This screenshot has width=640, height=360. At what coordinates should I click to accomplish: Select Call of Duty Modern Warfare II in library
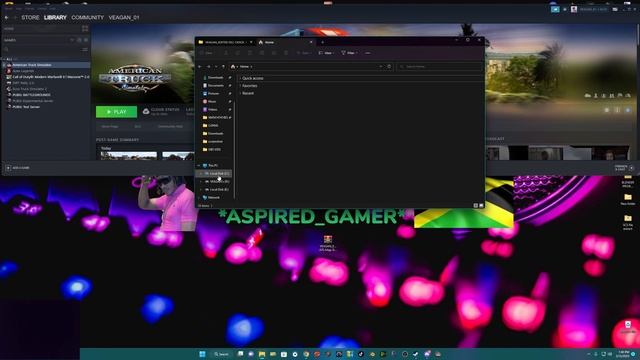tap(47, 77)
